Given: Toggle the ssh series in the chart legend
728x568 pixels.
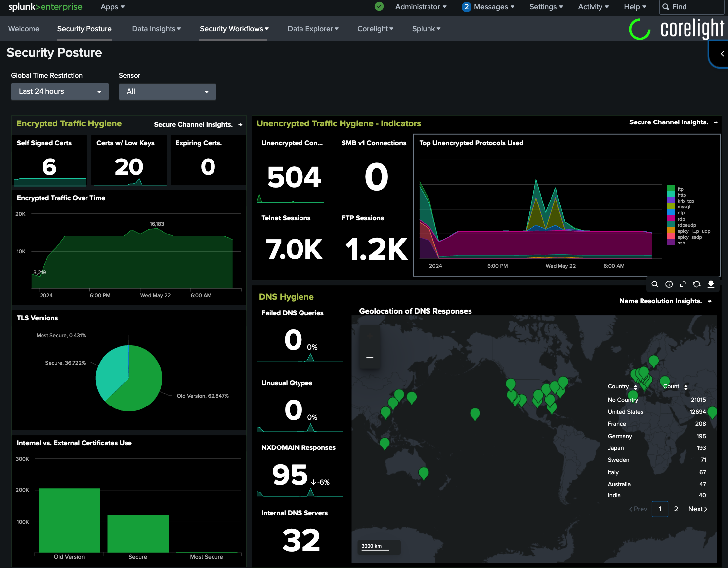Looking at the screenshot, I should coord(681,243).
